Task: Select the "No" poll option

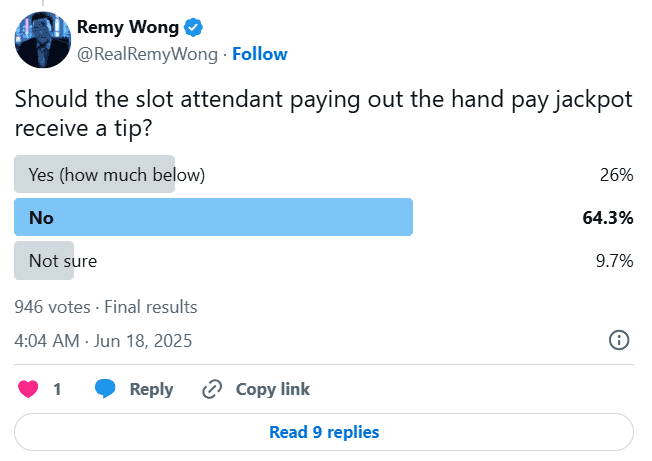Action: tap(42, 217)
